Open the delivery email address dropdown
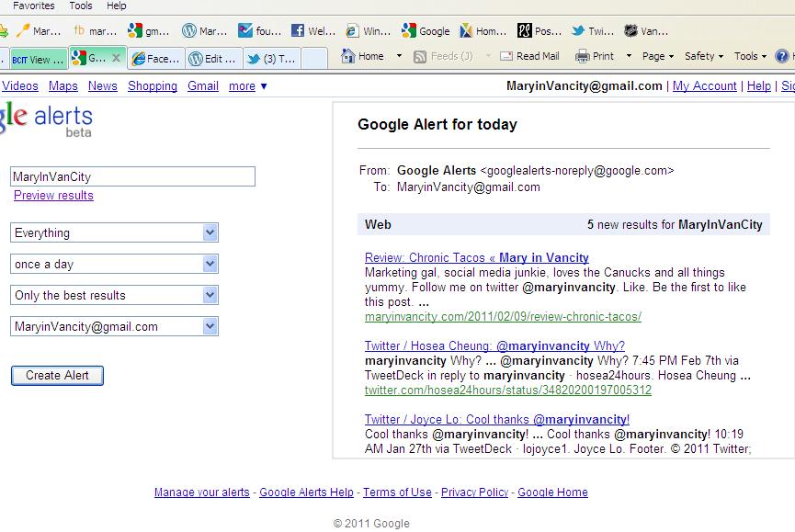This screenshot has height=532, width=795. (x=210, y=327)
